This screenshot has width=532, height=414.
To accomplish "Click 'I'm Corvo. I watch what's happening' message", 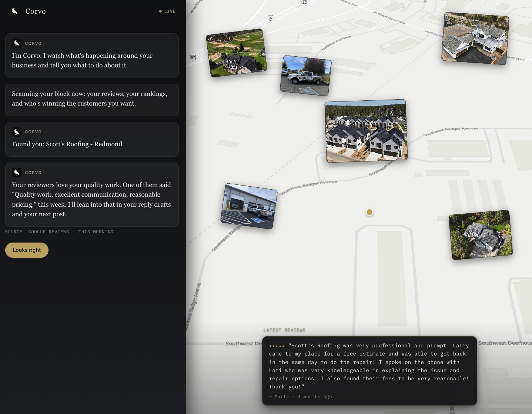I will [x=92, y=56].
